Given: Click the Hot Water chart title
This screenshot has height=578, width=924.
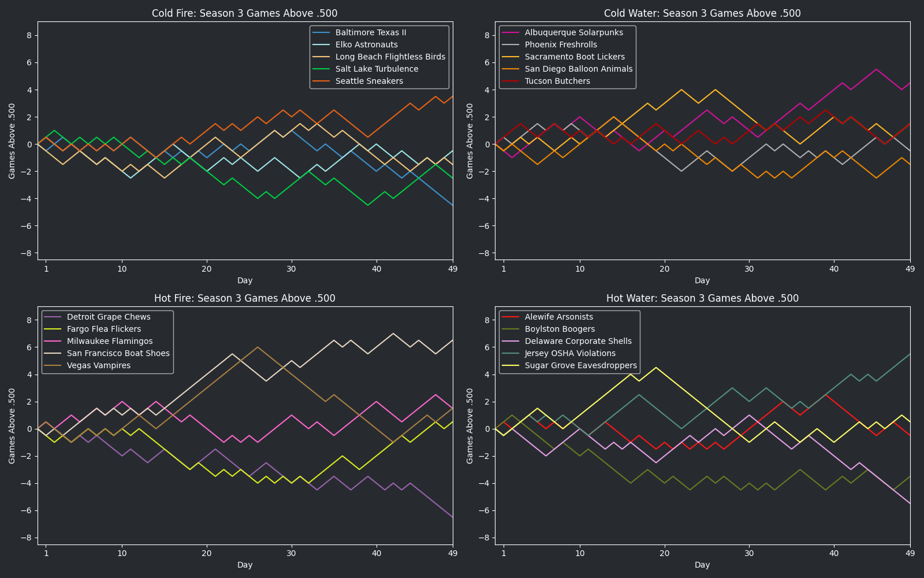Looking at the screenshot, I should pyautogui.click(x=702, y=298).
